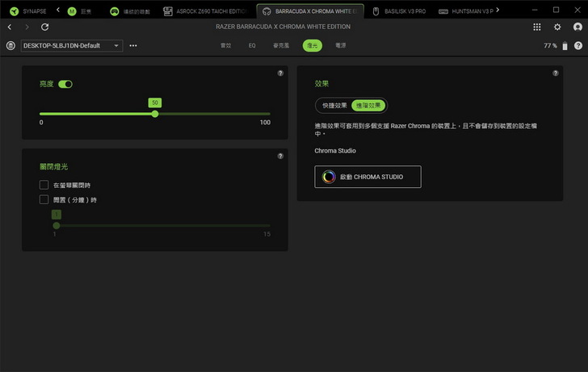Screen dimensions: 588x372
Task: Open the Synapse home tab
Action: [x=28, y=11]
